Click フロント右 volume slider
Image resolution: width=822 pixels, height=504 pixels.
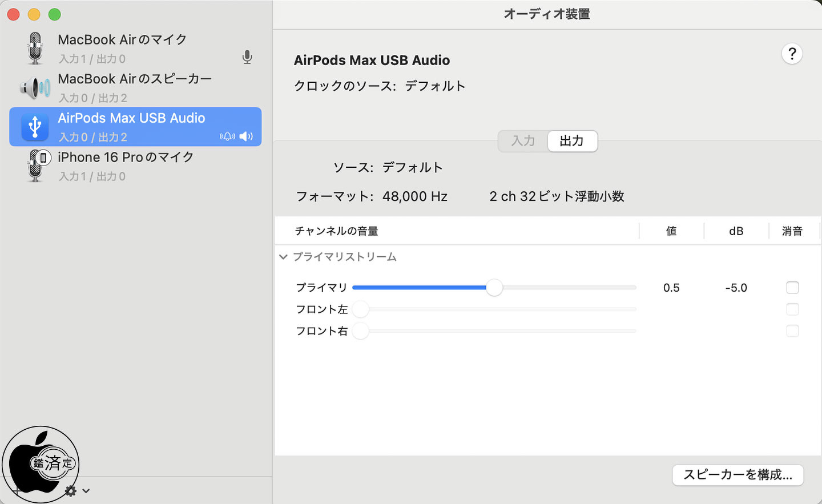click(494, 331)
